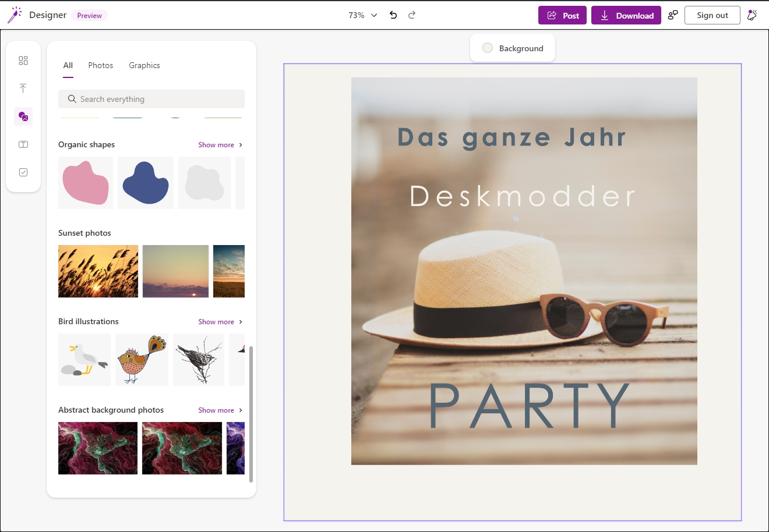Open the checklist sidebar icon
The image size is (769, 532).
[x=23, y=172]
